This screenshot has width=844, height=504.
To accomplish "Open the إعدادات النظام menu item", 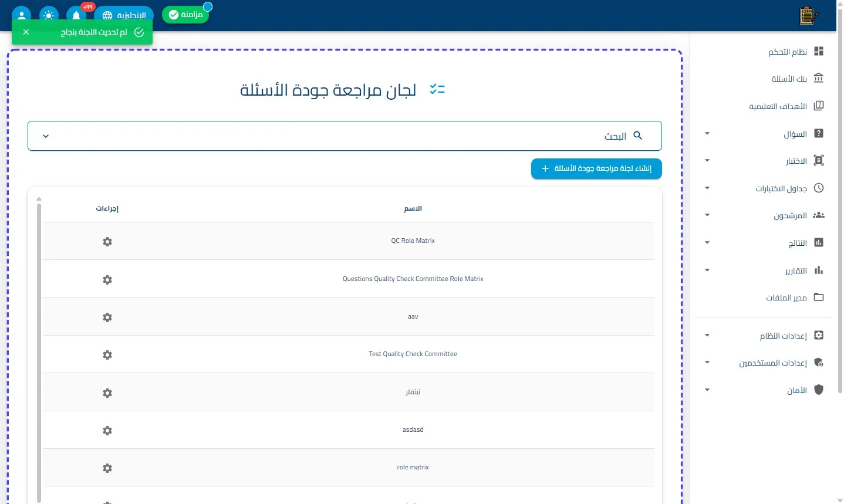I will click(763, 336).
